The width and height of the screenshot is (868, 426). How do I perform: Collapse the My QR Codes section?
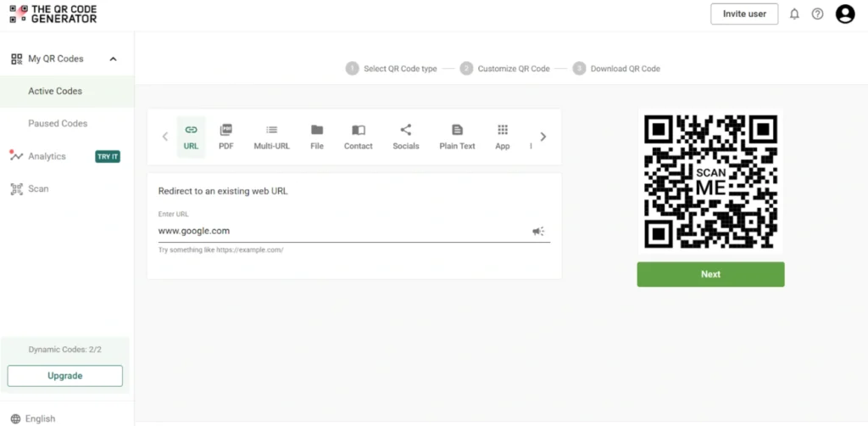coord(114,59)
